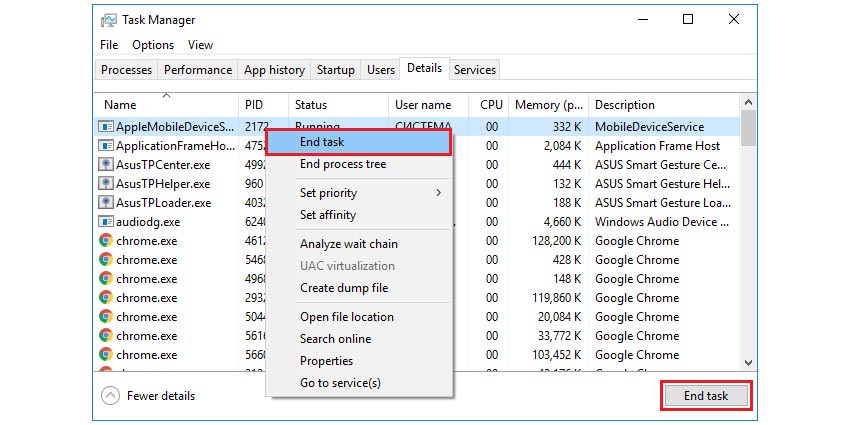Click Chrome icon of the 119,860 K process
The height and width of the screenshot is (425, 850).
106,298
